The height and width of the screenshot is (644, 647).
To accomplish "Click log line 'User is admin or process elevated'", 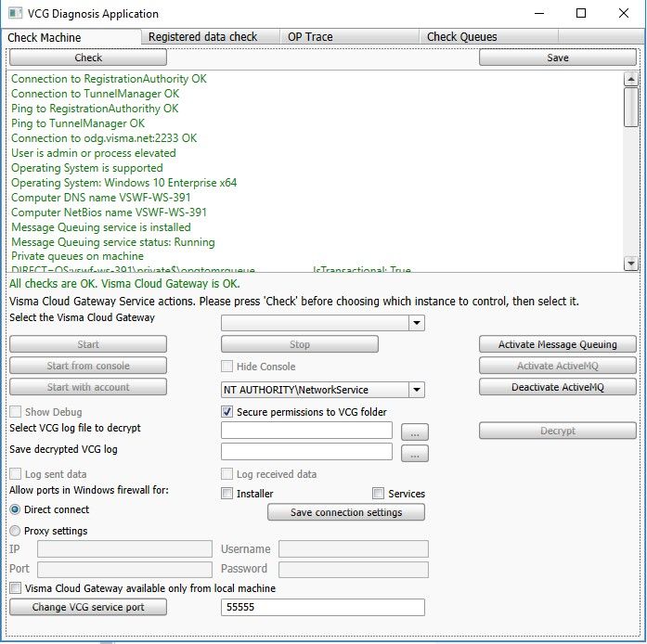I will pos(94,152).
